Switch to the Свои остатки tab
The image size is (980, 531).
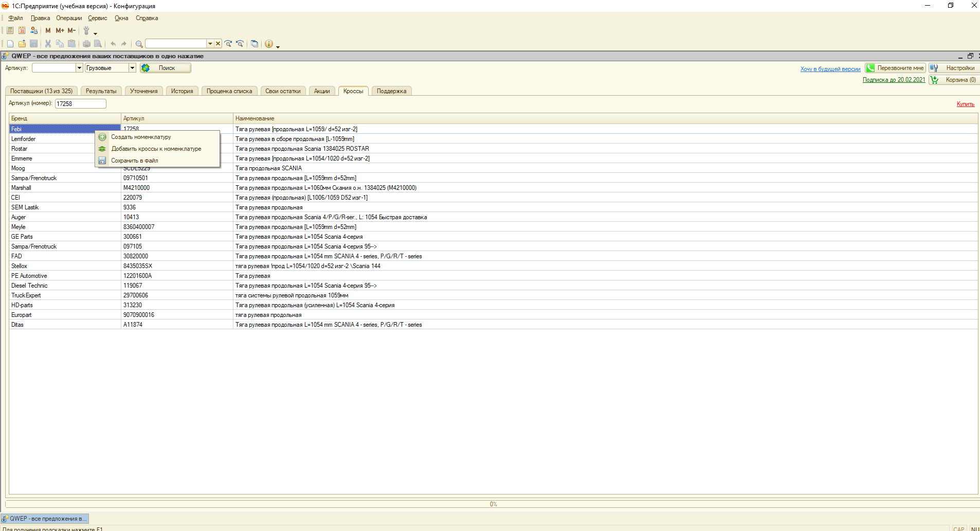(x=283, y=91)
